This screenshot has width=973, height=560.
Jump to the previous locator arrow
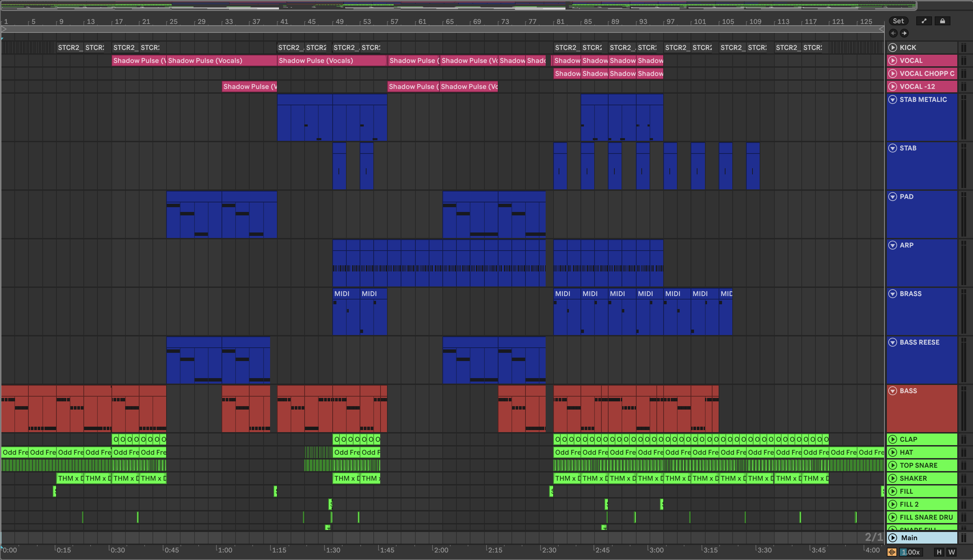(x=893, y=34)
